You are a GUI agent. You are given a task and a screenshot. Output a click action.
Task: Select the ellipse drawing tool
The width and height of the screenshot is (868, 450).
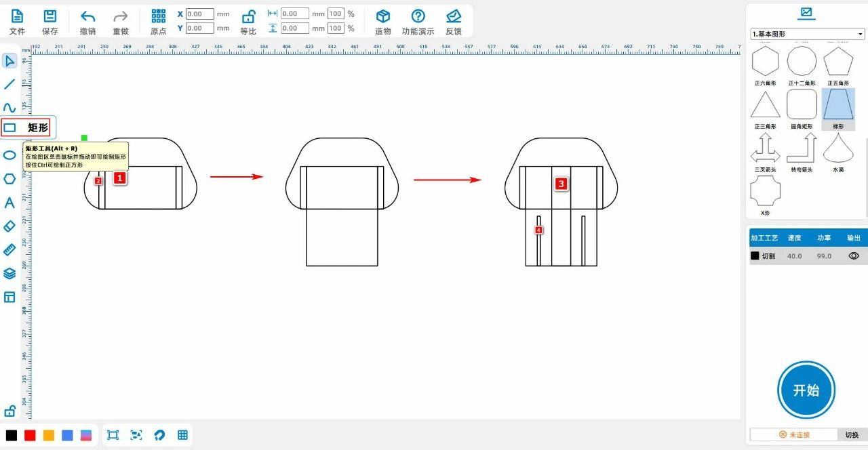point(9,155)
